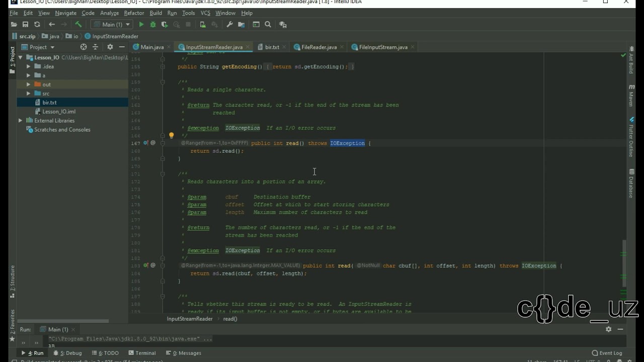
Task: Open the File menu
Action: click(14, 13)
